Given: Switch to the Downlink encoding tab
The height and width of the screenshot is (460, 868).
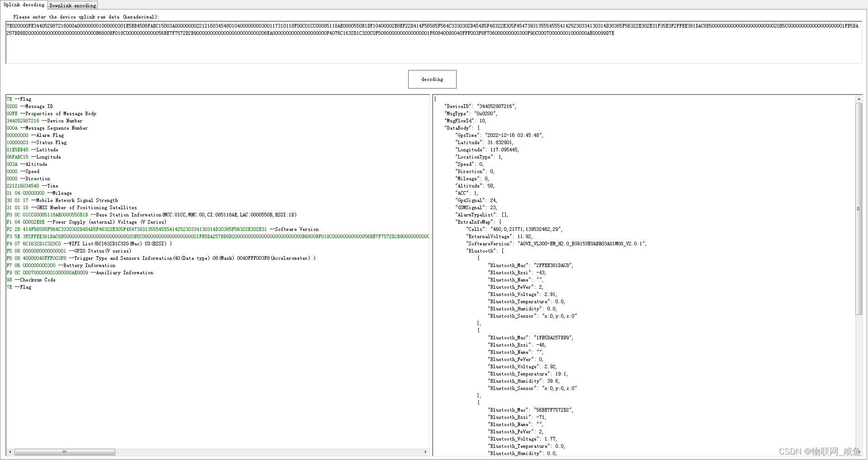Looking at the screenshot, I should click(x=72, y=5).
